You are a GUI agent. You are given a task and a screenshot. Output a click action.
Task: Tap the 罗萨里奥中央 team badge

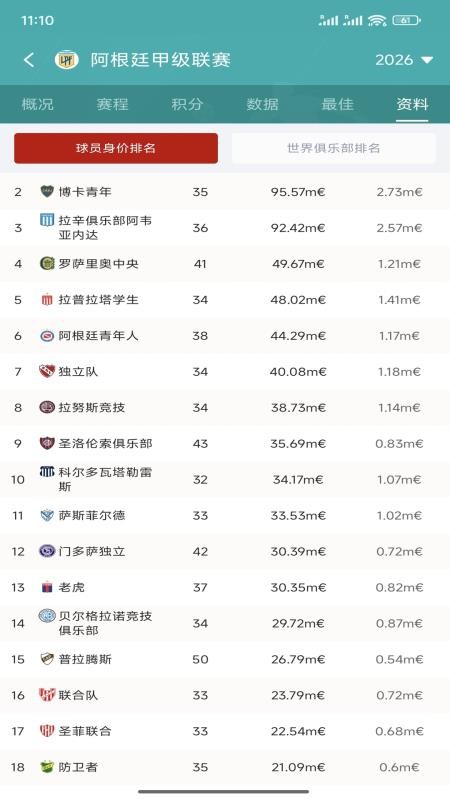[47, 264]
